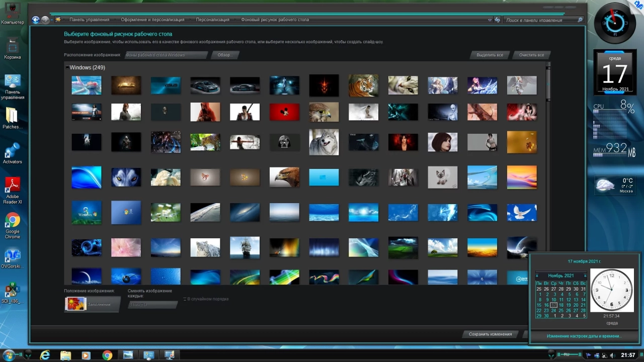Open Windows Explorer from the taskbar

66,355
